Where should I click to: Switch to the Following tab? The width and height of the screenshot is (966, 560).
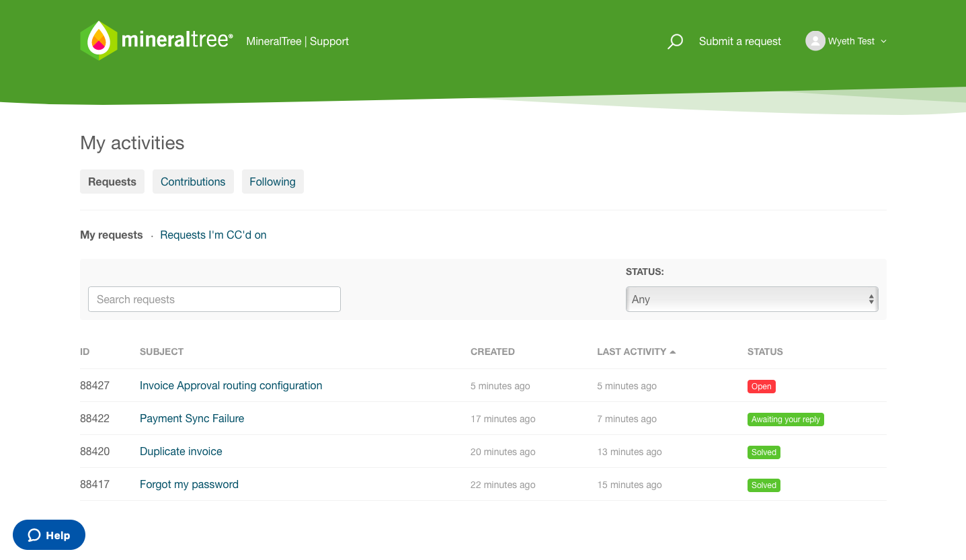click(x=272, y=181)
